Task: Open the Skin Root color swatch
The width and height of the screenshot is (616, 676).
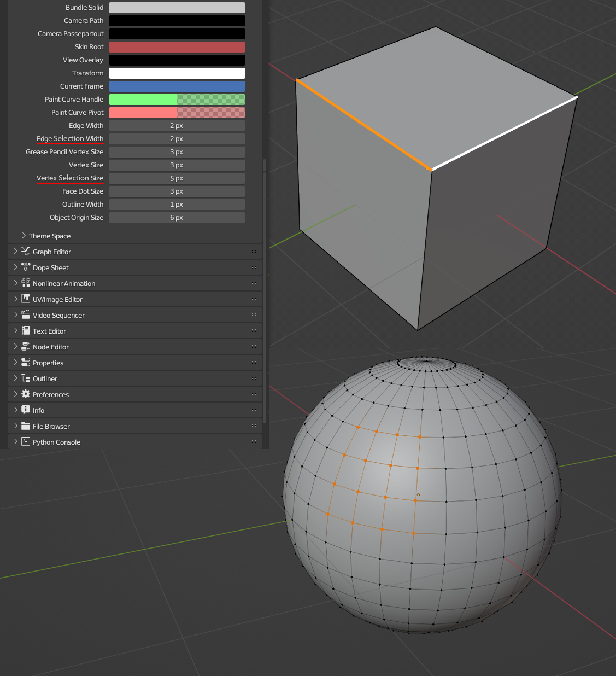Action: [177, 47]
